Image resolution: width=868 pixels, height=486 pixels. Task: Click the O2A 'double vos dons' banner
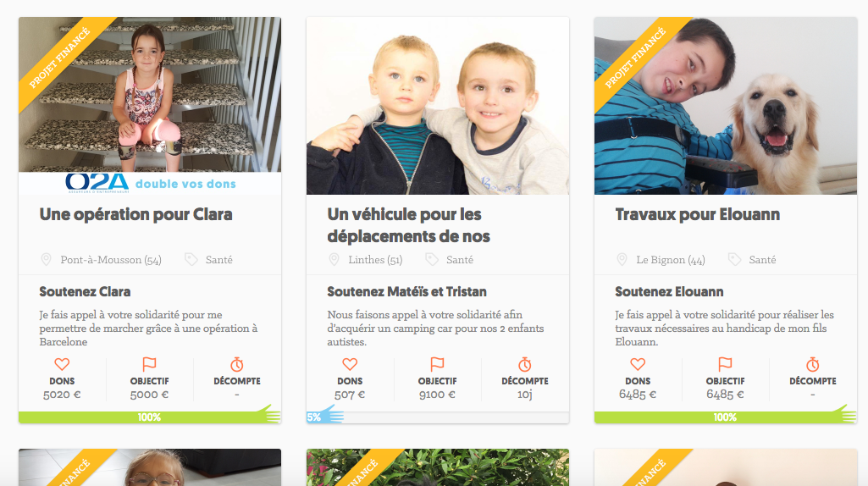pyautogui.click(x=150, y=183)
